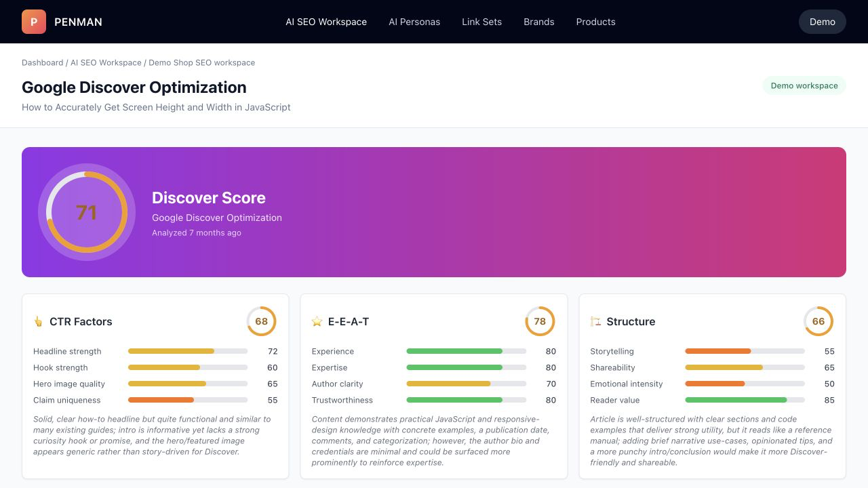Open the AI Personas nav item

click(x=414, y=22)
